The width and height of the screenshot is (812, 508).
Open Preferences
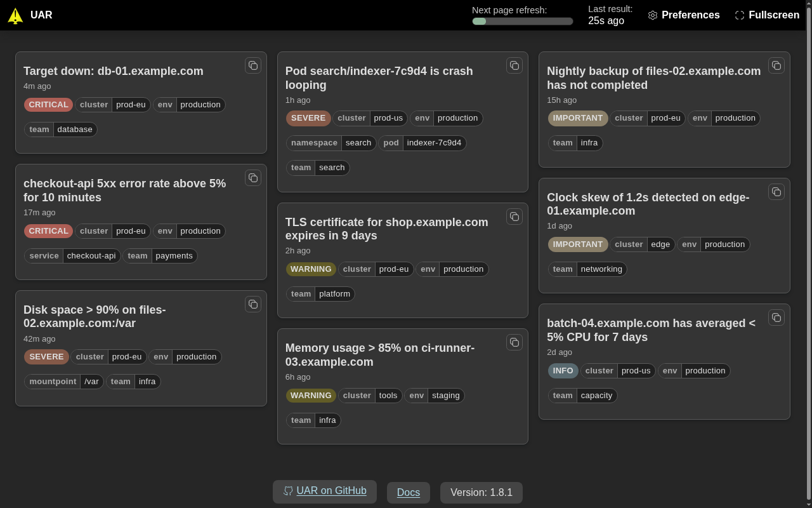684,15
